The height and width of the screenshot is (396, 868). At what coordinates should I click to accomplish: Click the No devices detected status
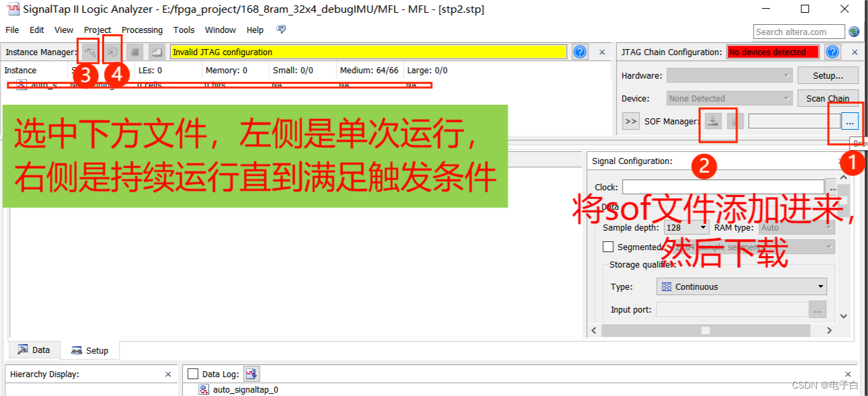pyautogui.click(x=773, y=52)
